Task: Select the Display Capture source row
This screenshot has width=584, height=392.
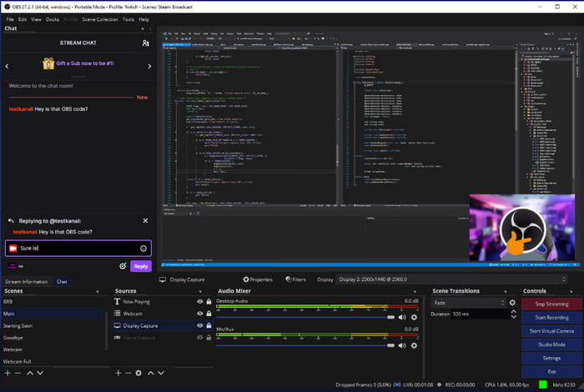Action: coord(163,326)
